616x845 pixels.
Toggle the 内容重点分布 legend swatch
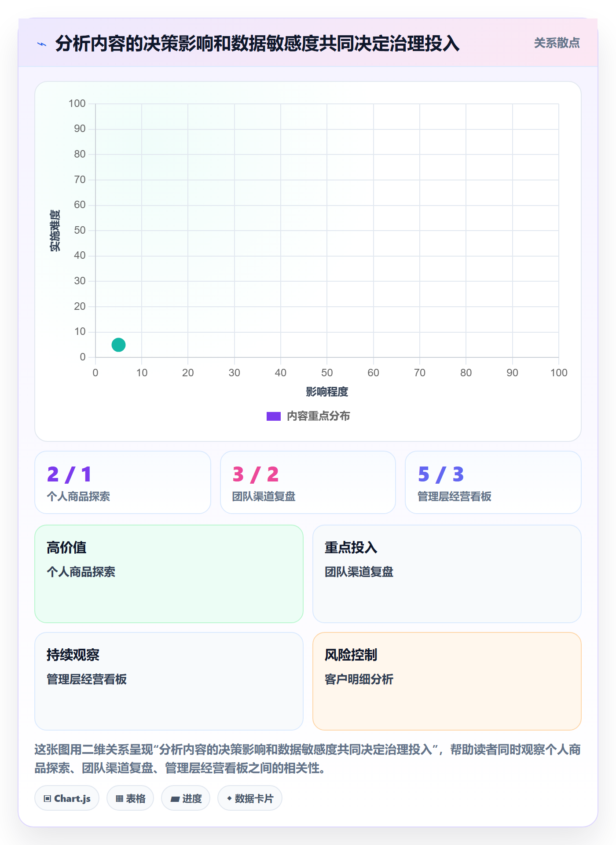coord(273,416)
